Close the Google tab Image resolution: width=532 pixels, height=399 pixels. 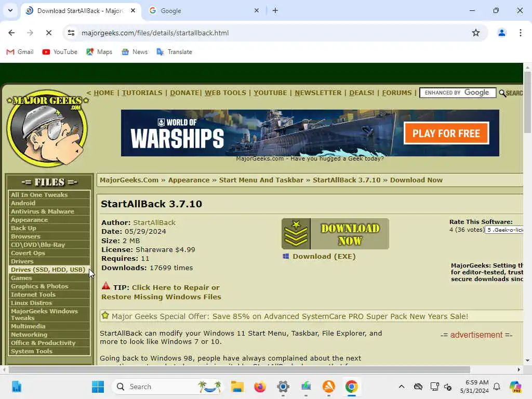tap(257, 10)
